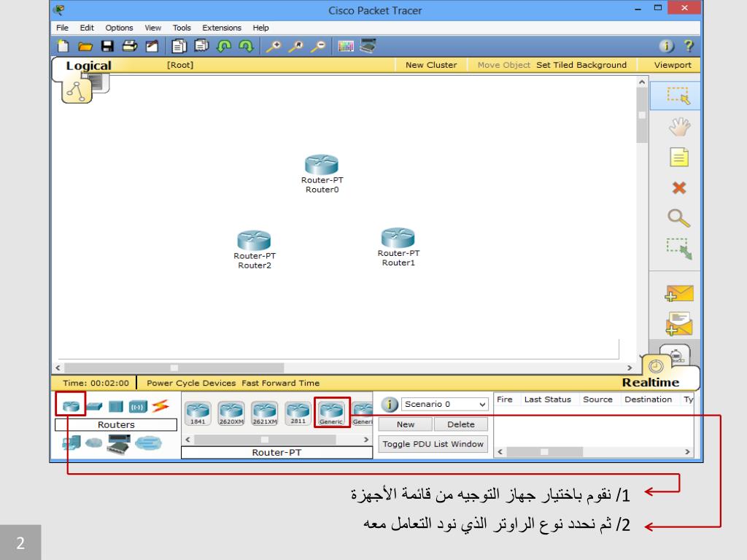Image resolution: width=747 pixels, height=560 pixels.
Task: Select the Wireless Devices category icon
Action: [x=138, y=407]
